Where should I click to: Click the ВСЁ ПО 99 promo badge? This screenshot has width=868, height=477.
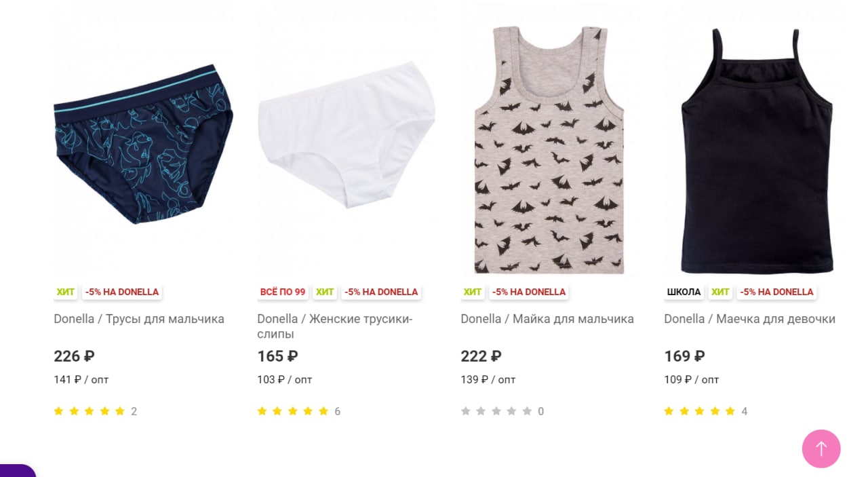(x=283, y=292)
